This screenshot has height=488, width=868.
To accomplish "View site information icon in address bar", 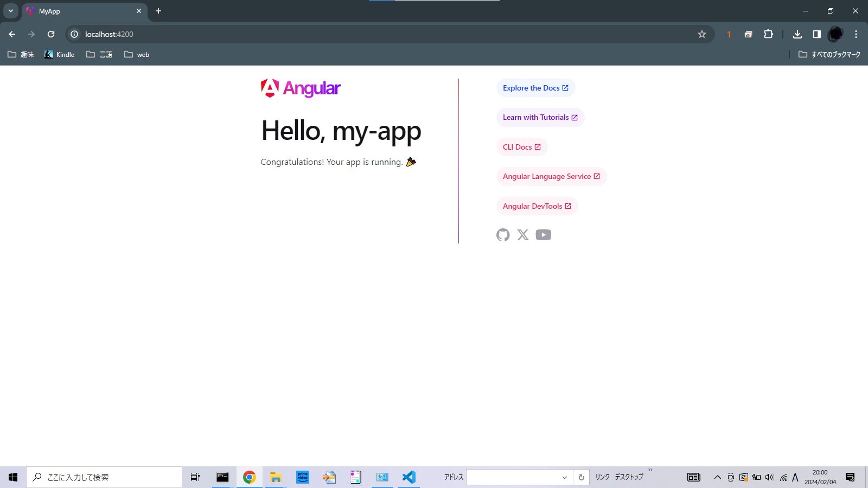I will (x=74, y=34).
